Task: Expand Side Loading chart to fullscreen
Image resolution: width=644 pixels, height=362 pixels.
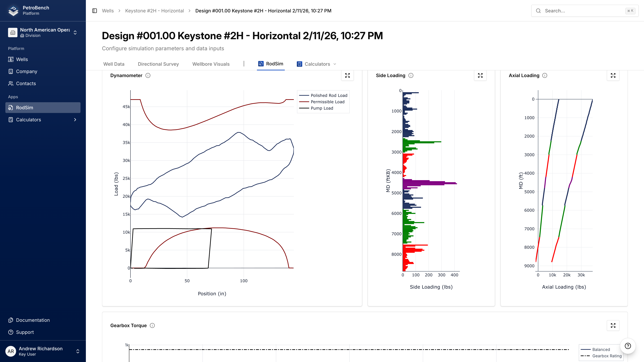Action: coord(480,75)
